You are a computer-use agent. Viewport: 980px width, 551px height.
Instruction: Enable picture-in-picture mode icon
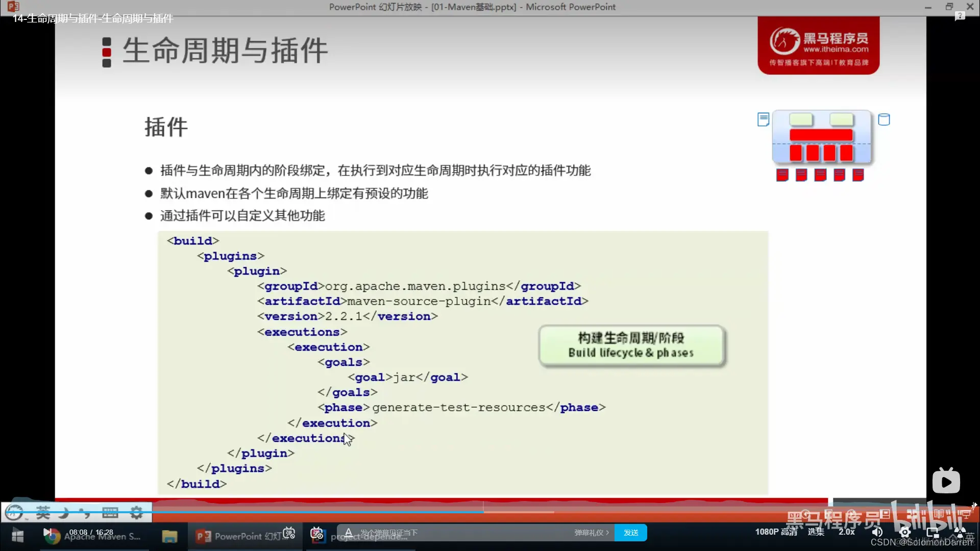933,532
